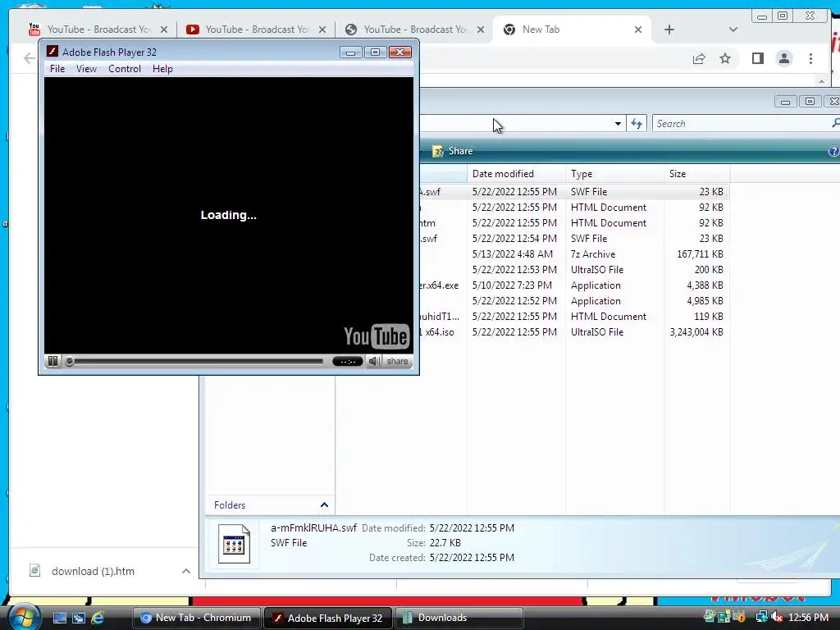Open the Explorer address bar dropdown arrow
840x630 pixels.
pyautogui.click(x=618, y=124)
